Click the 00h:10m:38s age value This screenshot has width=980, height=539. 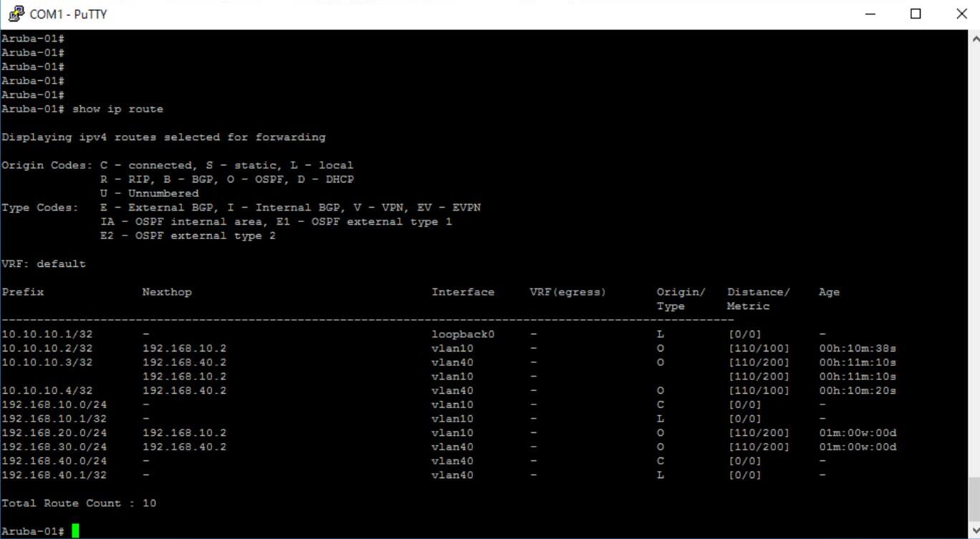(x=857, y=349)
